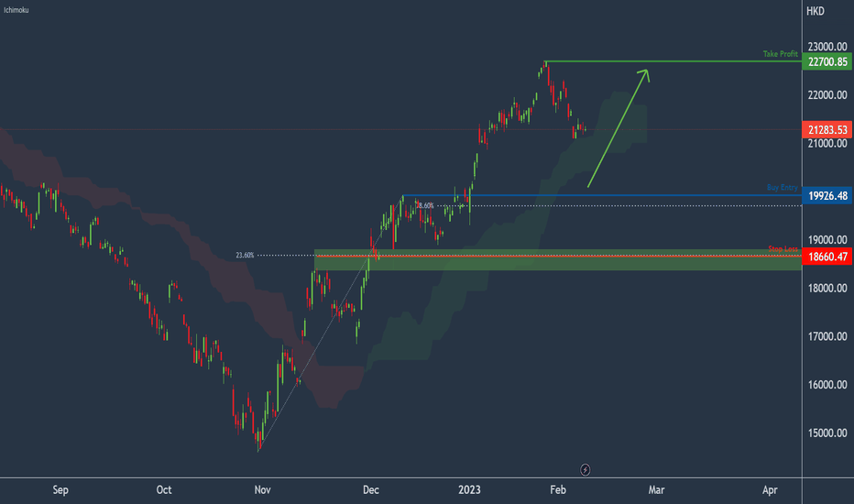The height and width of the screenshot is (504, 854).
Task: Click the Stop Loss line label
Action: pos(783,249)
